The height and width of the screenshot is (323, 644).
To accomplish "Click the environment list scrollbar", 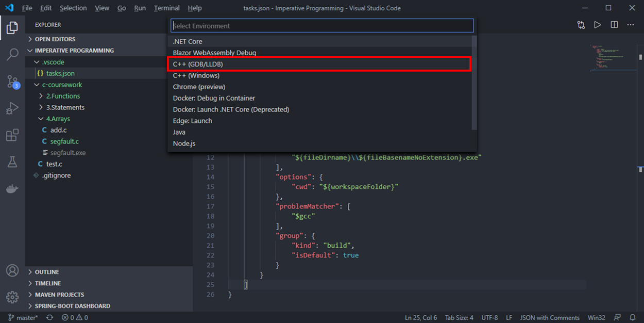I will click(x=474, y=83).
